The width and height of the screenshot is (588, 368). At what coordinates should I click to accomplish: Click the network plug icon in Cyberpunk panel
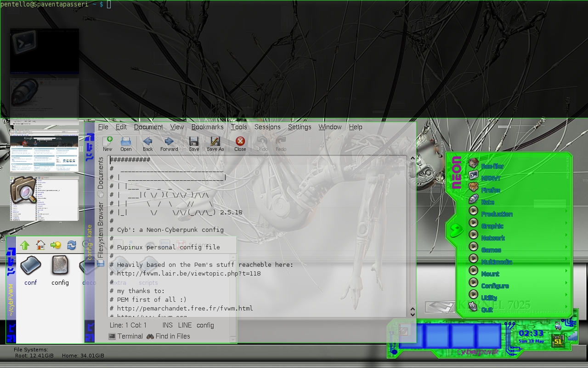(558, 326)
